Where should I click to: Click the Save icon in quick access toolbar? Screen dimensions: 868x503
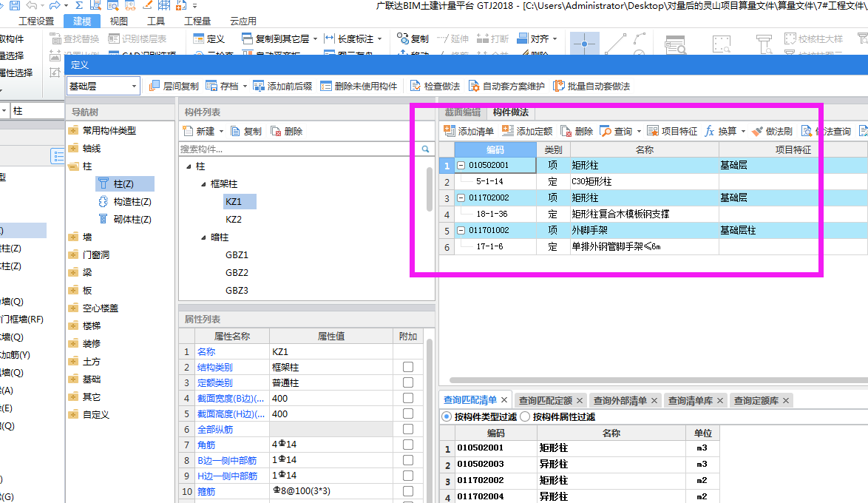[15, 5]
